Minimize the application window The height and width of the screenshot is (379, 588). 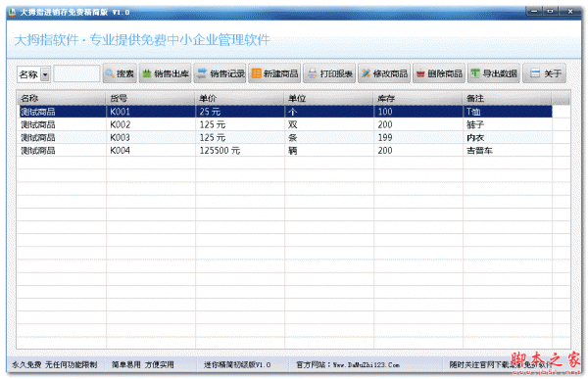[x=534, y=11]
